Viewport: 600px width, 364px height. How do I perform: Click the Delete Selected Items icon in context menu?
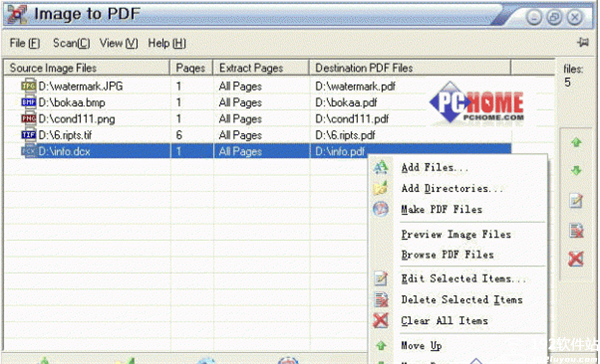pyautogui.click(x=381, y=299)
